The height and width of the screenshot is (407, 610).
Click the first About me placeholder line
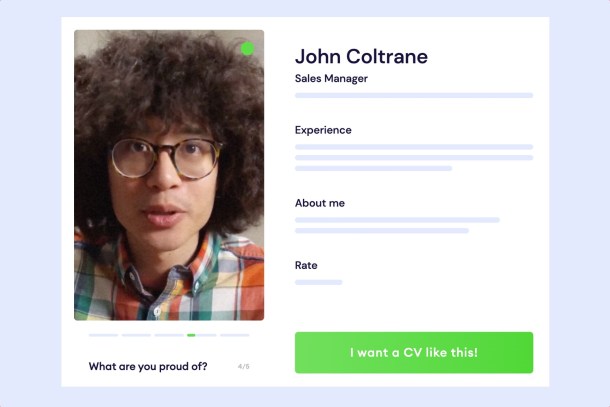tap(397, 220)
